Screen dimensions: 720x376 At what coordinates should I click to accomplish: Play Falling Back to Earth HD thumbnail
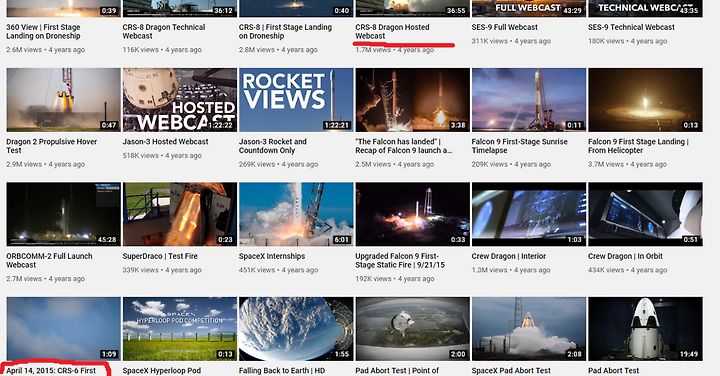click(x=296, y=329)
